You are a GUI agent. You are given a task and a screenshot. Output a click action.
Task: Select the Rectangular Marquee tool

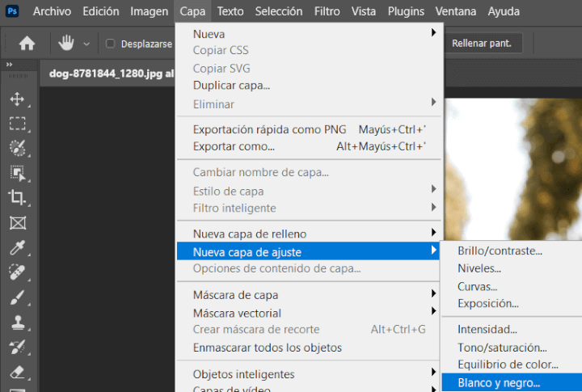pos(17,124)
